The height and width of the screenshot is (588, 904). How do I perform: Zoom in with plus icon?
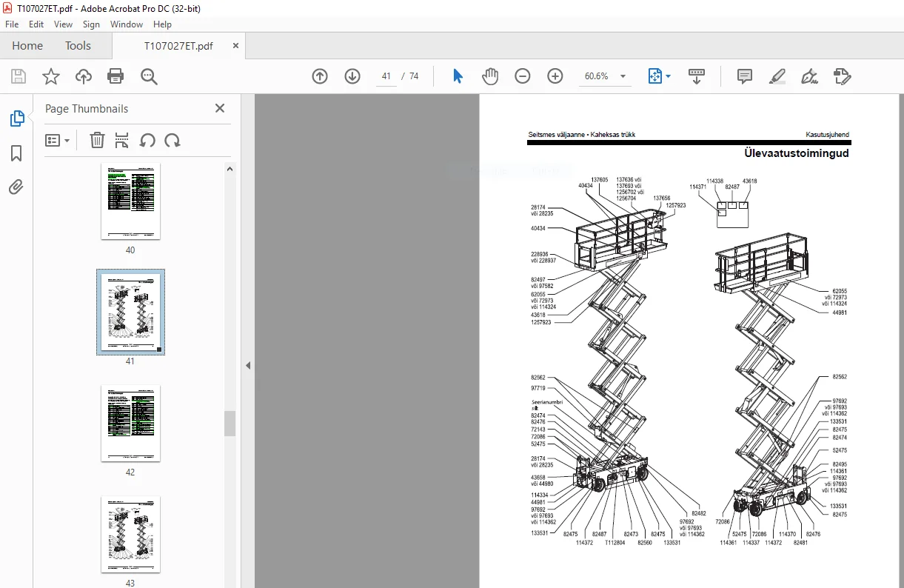pos(555,76)
